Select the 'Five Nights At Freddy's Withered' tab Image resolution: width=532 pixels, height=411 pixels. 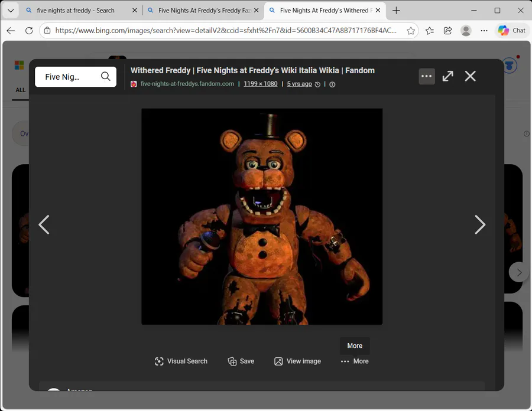tap(325, 11)
